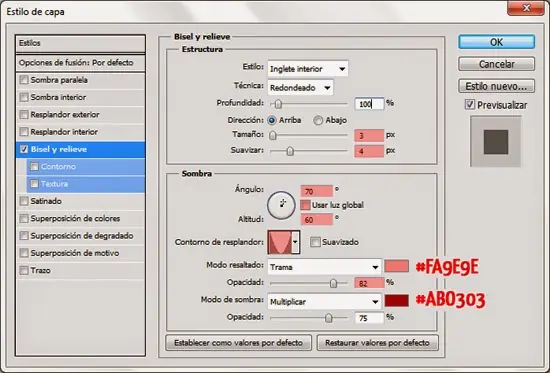Click shadow Opacidad slider handle at 75
This screenshot has width=550, height=373.
[x=328, y=318]
